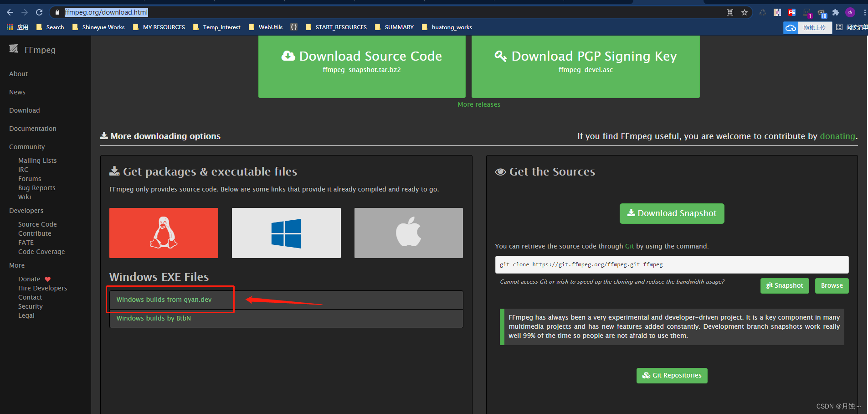
Task: Open Windows builds from gyan.dev
Action: pos(164,300)
